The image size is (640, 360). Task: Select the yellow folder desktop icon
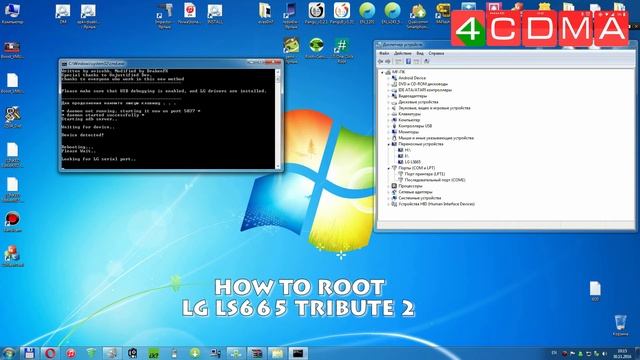[x=266, y=13]
